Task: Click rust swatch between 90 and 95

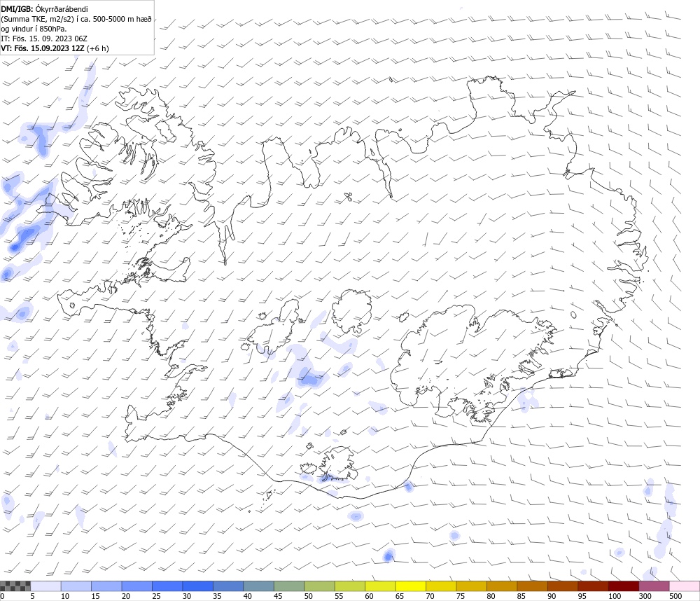Action: click(x=563, y=586)
